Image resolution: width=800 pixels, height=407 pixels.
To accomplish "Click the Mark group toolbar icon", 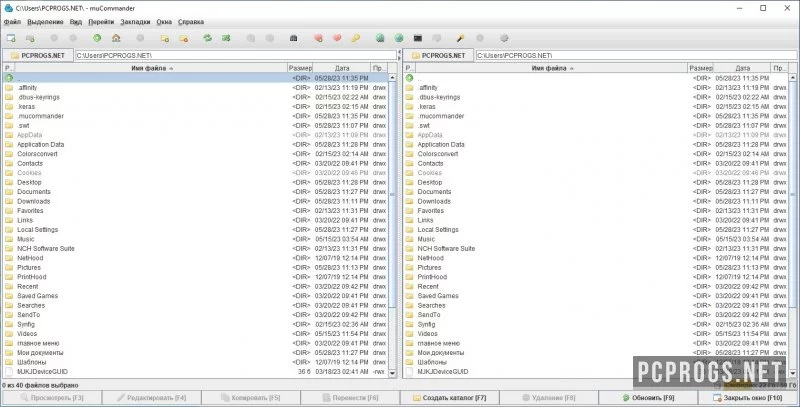I will pyautogui.click(x=165, y=38).
